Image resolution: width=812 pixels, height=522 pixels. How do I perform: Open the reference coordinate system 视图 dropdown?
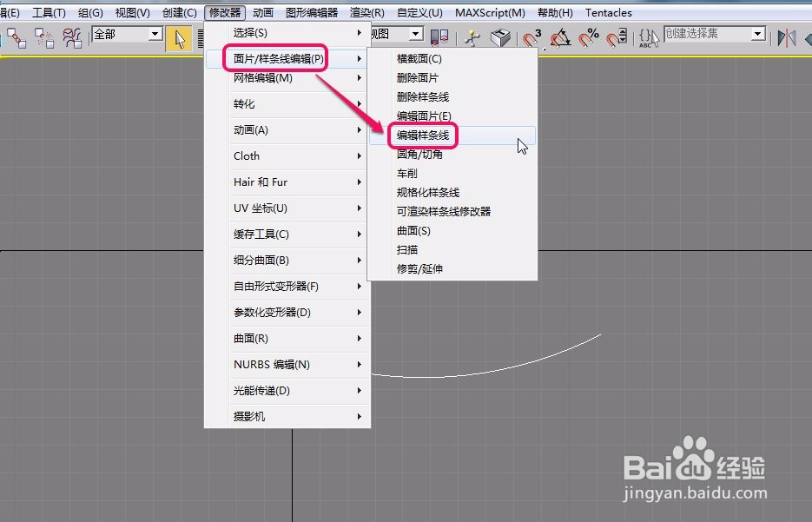[416, 34]
